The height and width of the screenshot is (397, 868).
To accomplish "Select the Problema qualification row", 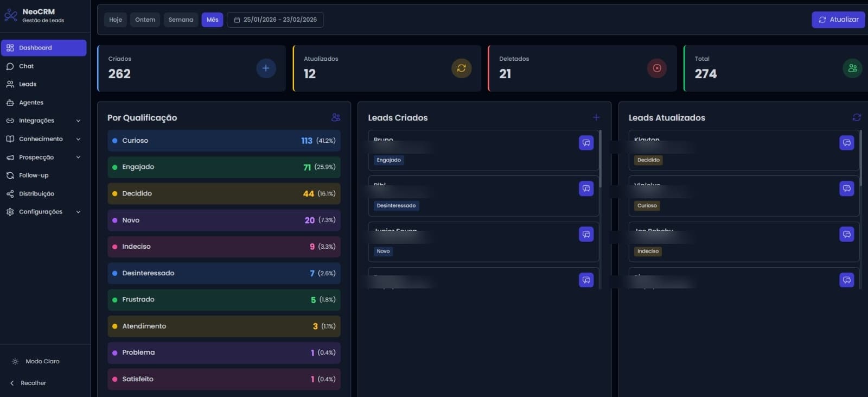I will 224,353.
